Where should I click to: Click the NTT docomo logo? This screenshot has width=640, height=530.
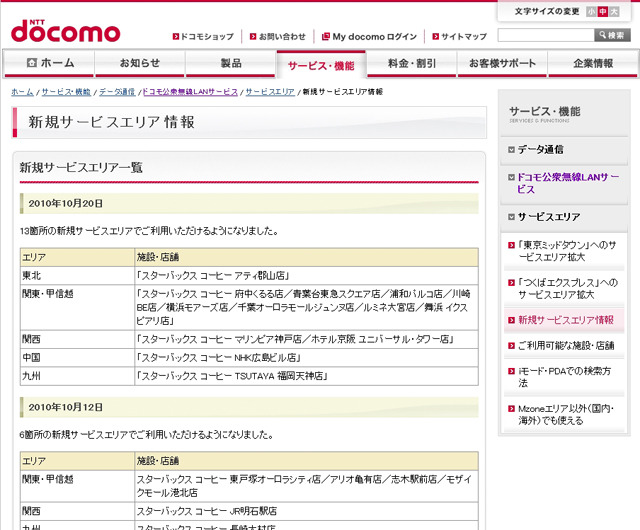pos(65,31)
